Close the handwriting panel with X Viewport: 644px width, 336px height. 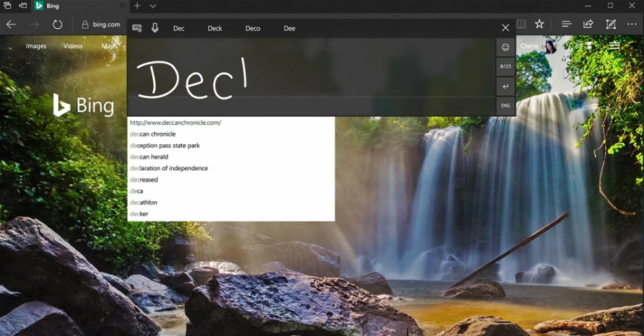pyautogui.click(x=506, y=27)
